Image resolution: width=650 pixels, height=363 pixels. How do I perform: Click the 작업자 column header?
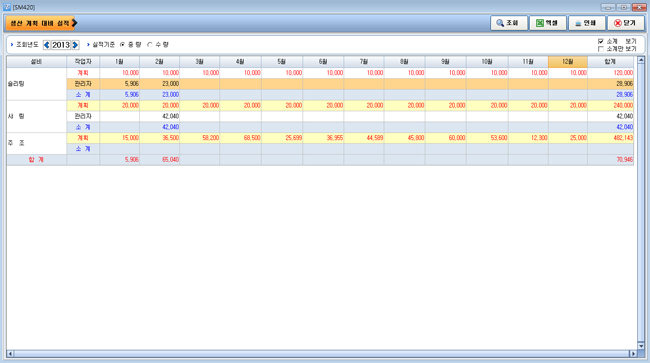[x=83, y=62]
